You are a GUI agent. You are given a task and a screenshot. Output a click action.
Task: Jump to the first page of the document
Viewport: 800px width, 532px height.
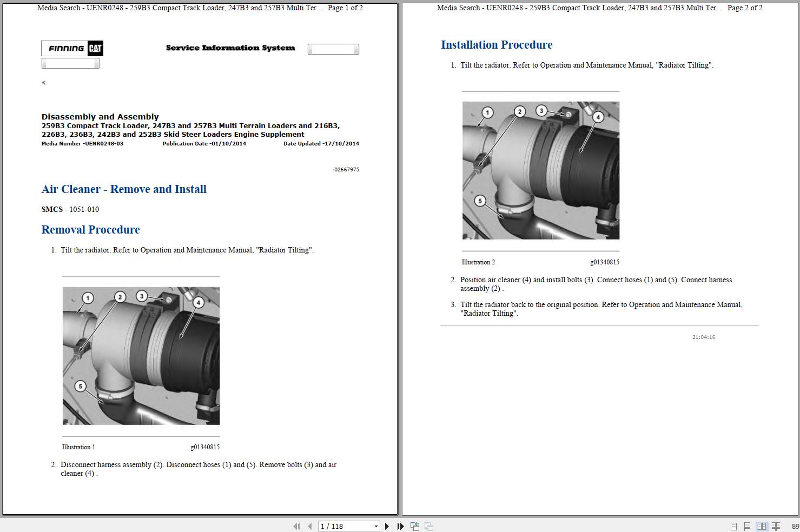[x=296, y=526]
